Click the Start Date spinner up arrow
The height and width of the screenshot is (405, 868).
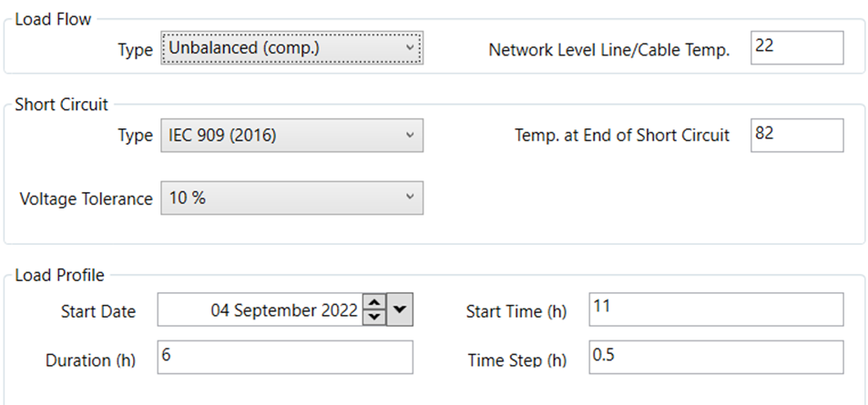coord(373,303)
